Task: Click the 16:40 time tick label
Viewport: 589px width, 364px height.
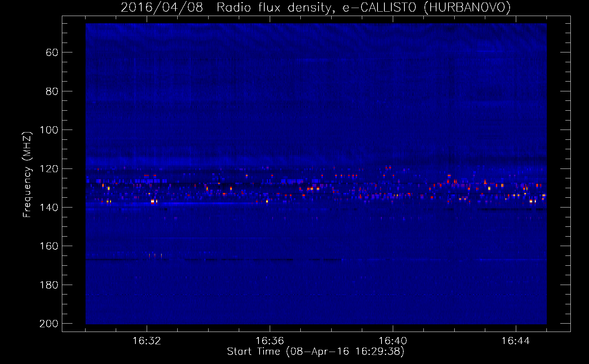Action: click(x=393, y=341)
